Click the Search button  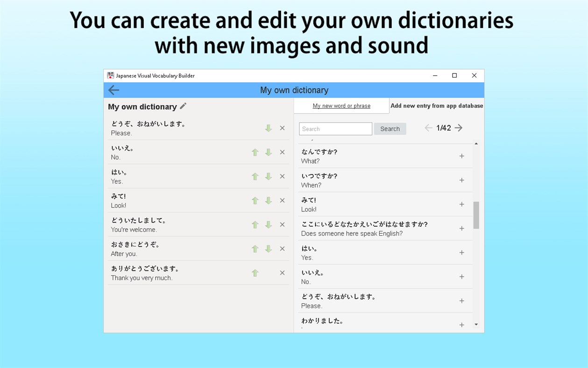coord(390,129)
